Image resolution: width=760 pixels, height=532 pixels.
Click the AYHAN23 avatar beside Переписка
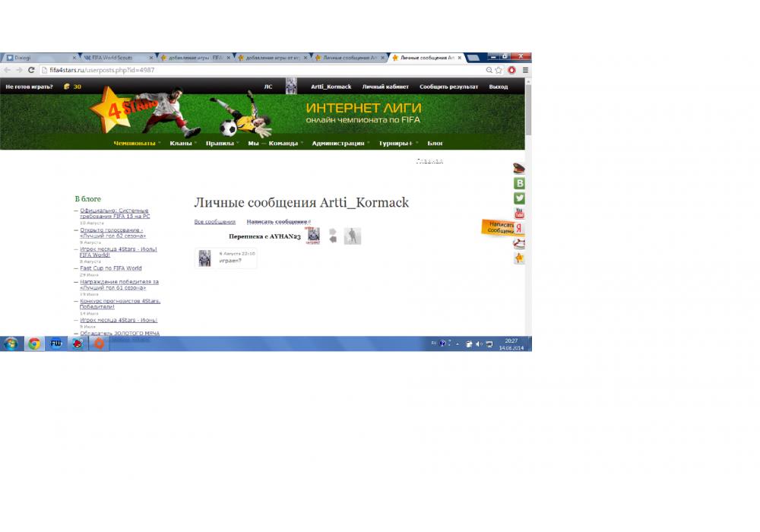click(314, 236)
